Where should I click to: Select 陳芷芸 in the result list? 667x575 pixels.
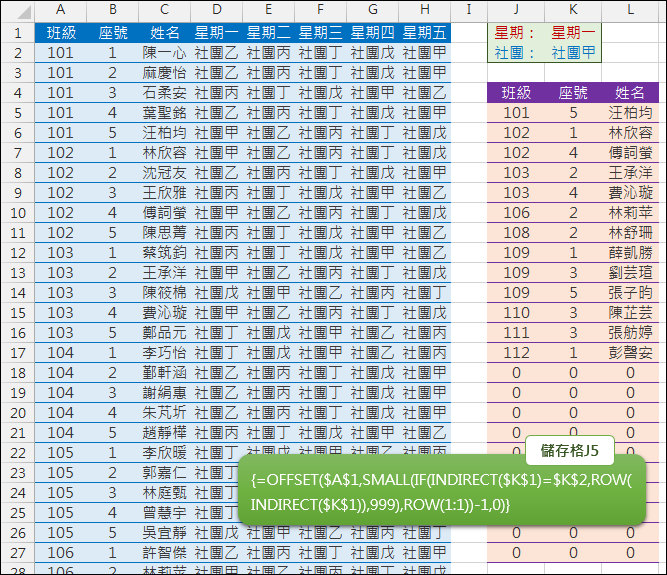pyautogui.click(x=630, y=313)
